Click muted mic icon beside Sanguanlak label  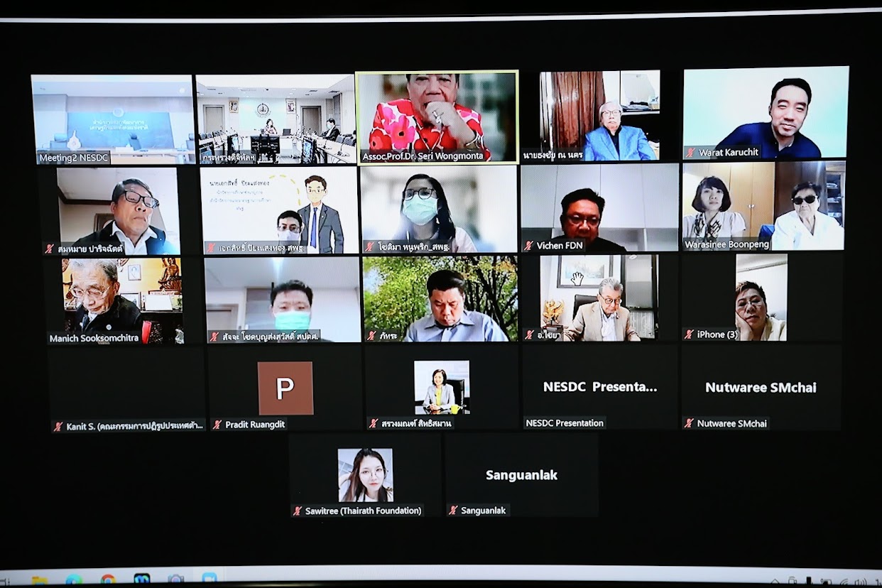click(x=453, y=511)
